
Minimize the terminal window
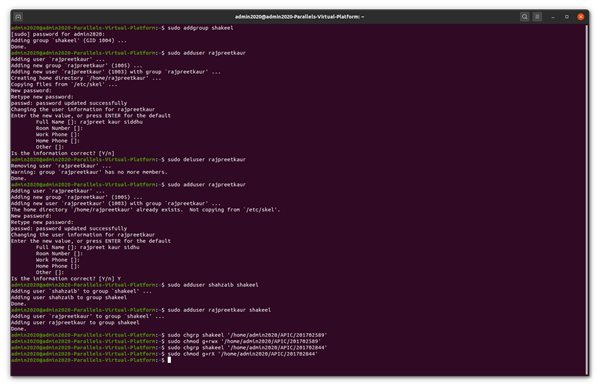[x=553, y=17]
